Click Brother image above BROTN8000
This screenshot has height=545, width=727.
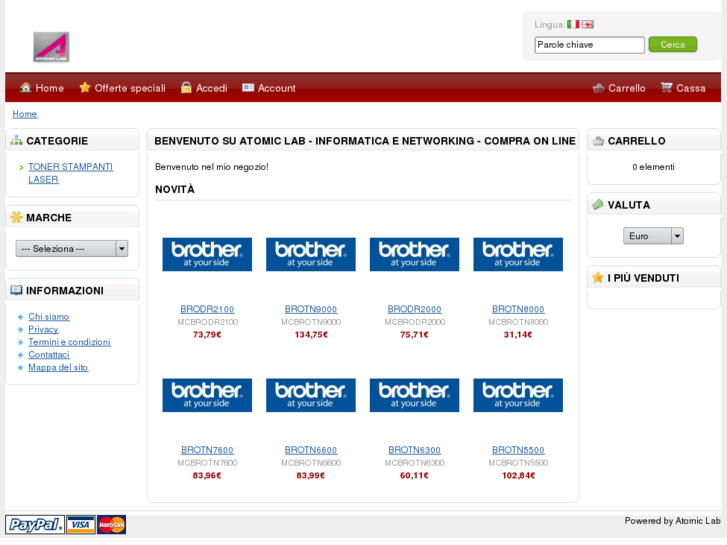pyautogui.click(x=518, y=254)
